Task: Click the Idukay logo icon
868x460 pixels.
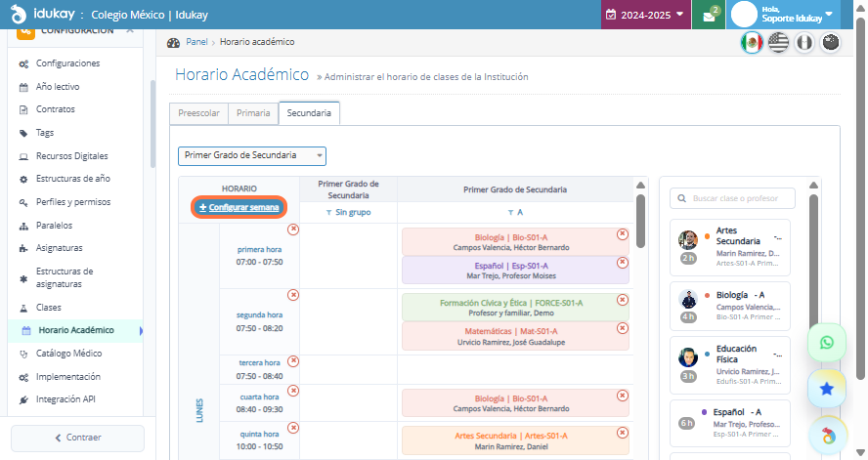Action: (x=19, y=14)
